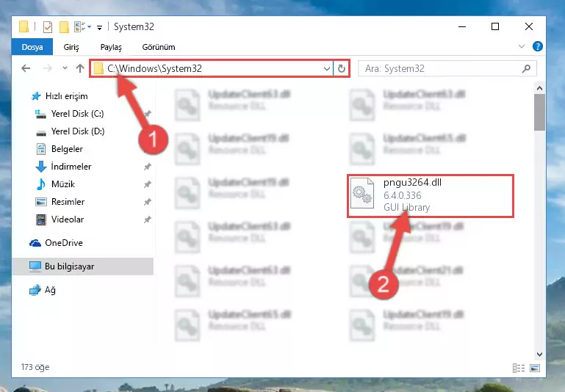Click the Forward navigation arrow

[x=47, y=68]
